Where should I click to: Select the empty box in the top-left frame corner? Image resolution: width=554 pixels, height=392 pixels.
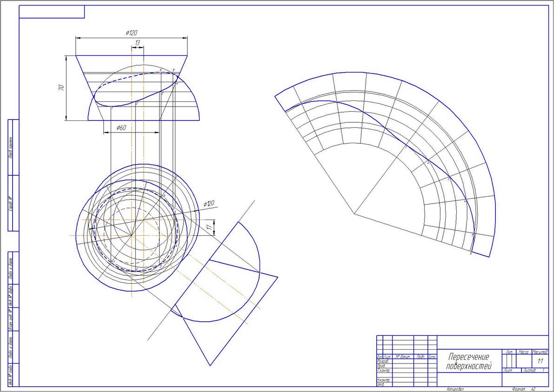pyautogui.click(x=52, y=12)
